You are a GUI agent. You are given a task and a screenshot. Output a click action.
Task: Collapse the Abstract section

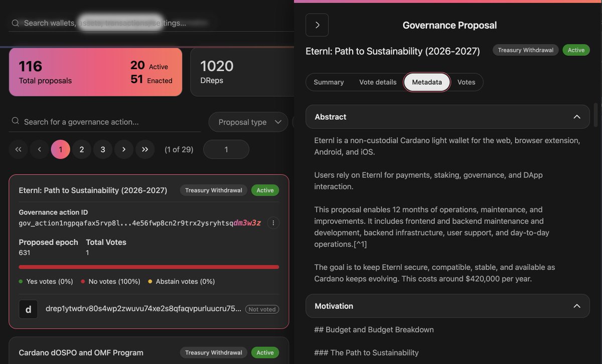coord(577,117)
